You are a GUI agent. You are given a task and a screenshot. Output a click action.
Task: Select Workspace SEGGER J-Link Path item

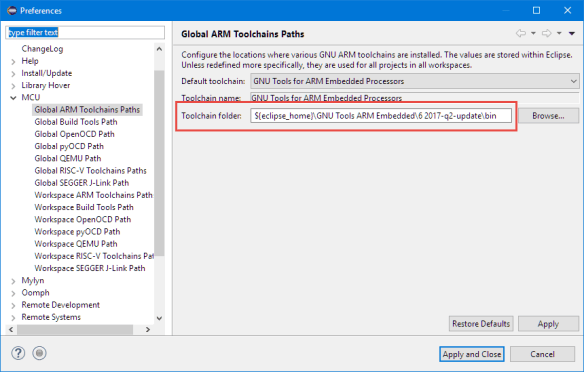pyautogui.click(x=90, y=268)
